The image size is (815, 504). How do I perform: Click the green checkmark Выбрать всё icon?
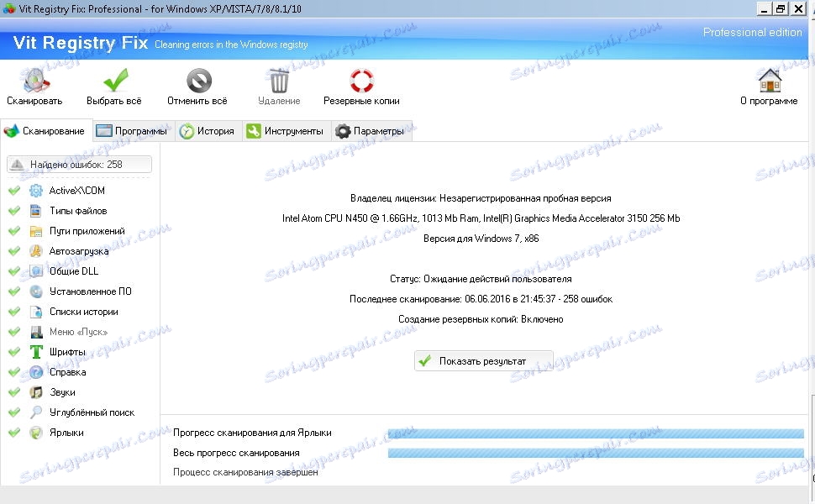[x=115, y=80]
